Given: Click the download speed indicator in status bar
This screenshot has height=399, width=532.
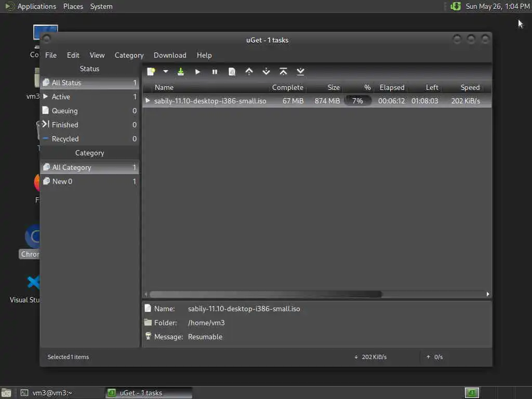Looking at the screenshot, I should (370, 357).
